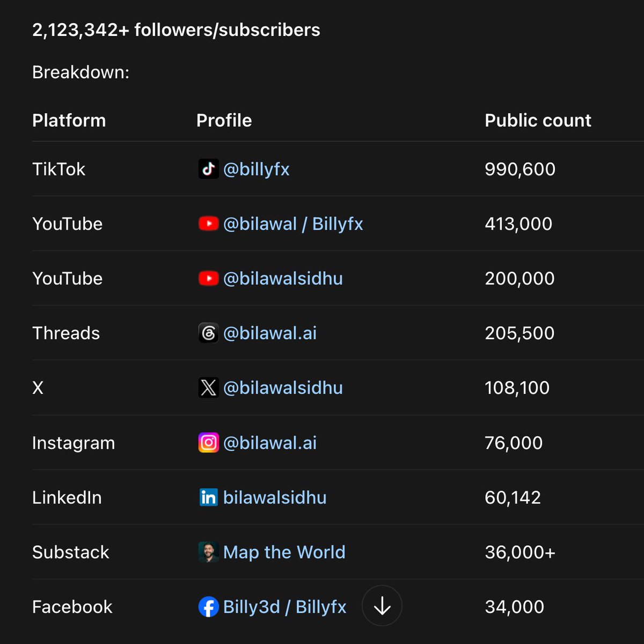Click the YouTube icon beside @bilawal / Billyfx
Viewport: 644px width, 644px height.
208,224
